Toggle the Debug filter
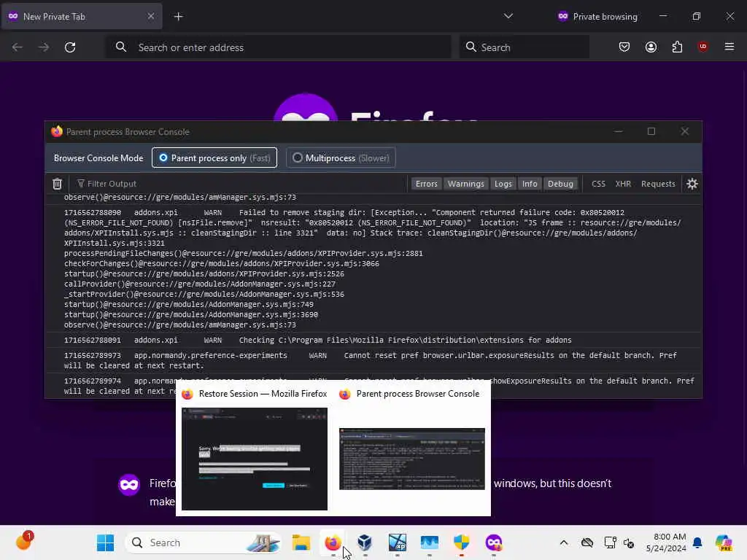 (x=560, y=184)
